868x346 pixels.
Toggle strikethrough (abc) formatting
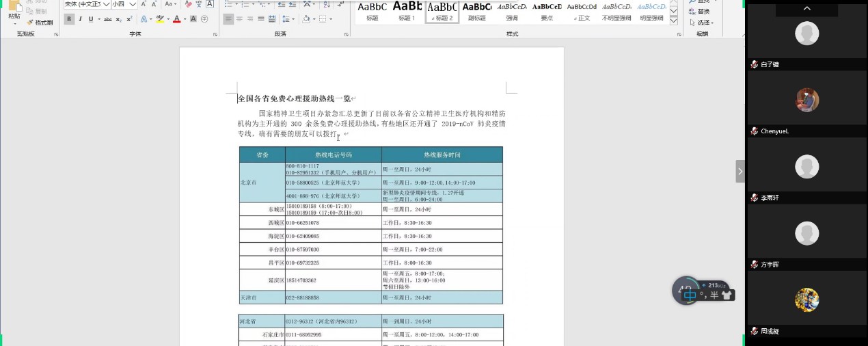click(x=108, y=19)
